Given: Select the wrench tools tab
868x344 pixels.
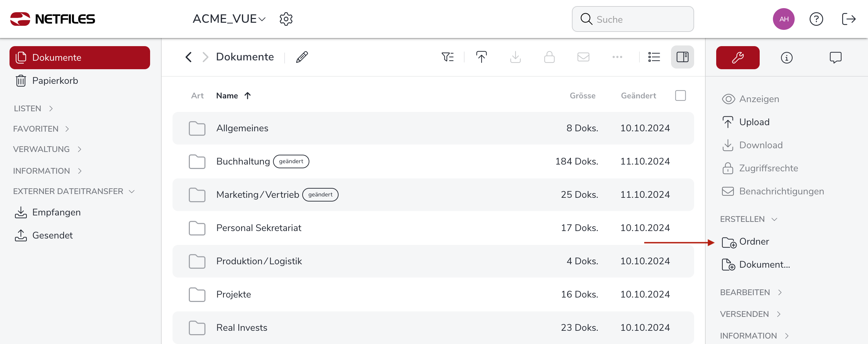Looking at the screenshot, I should pos(738,58).
